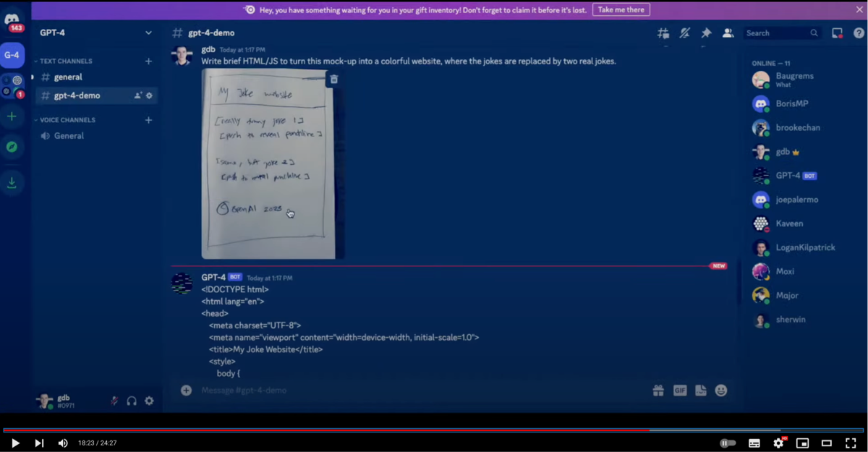This screenshot has width=868, height=452.
Task: Select member brookechan in online list
Action: point(804,128)
